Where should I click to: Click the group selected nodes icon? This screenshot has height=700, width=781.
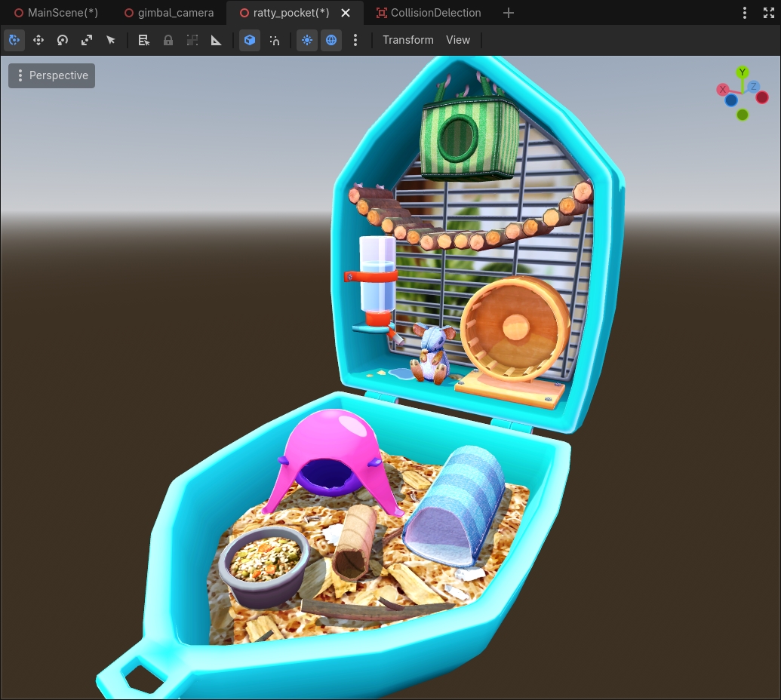pos(192,40)
